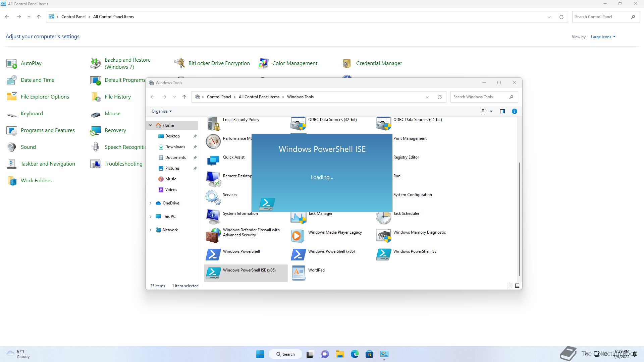Switch to details view in status bar
The height and width of the screenshot is (362, 644).
[x=509, y=286]
